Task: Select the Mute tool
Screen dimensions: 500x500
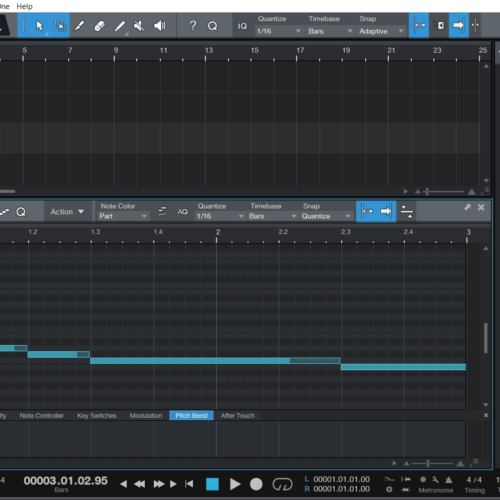Action: [x=139, y=26]
